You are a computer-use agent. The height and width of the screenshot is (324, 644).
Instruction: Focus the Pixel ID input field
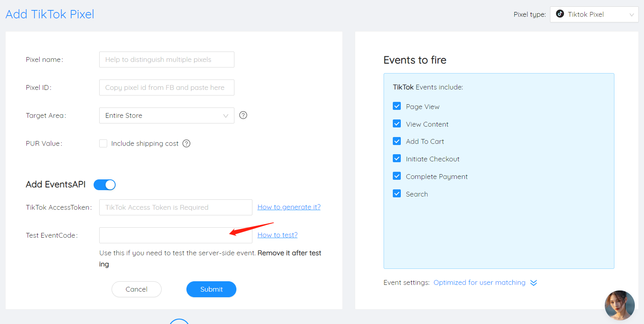[x=167, y=87]
